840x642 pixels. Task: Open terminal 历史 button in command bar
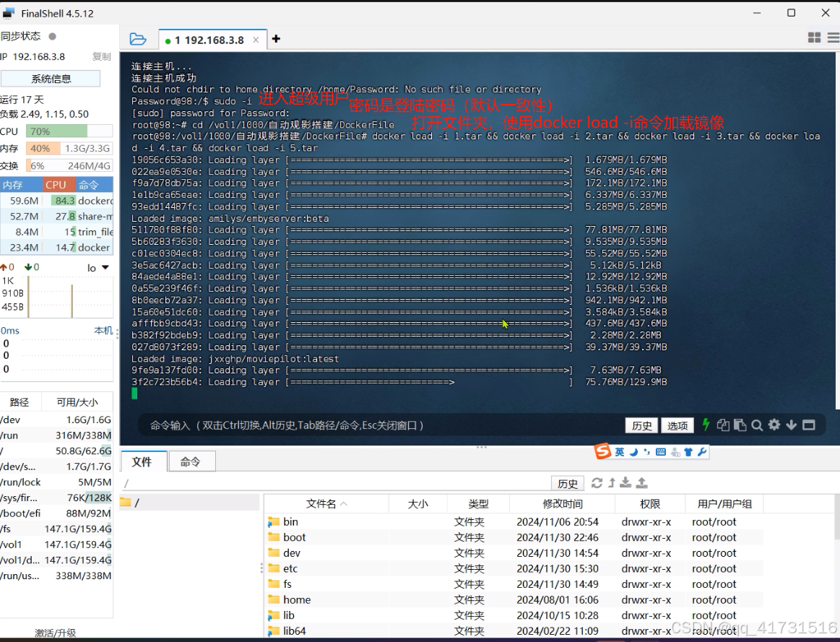tap(642, 425)
